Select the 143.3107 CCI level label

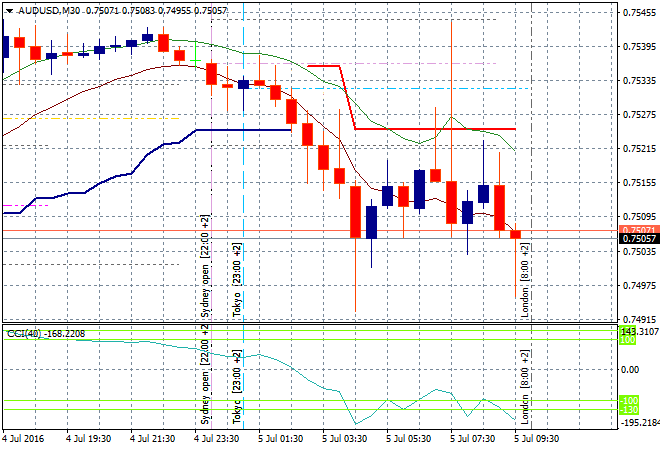click(x=639, y=331)
